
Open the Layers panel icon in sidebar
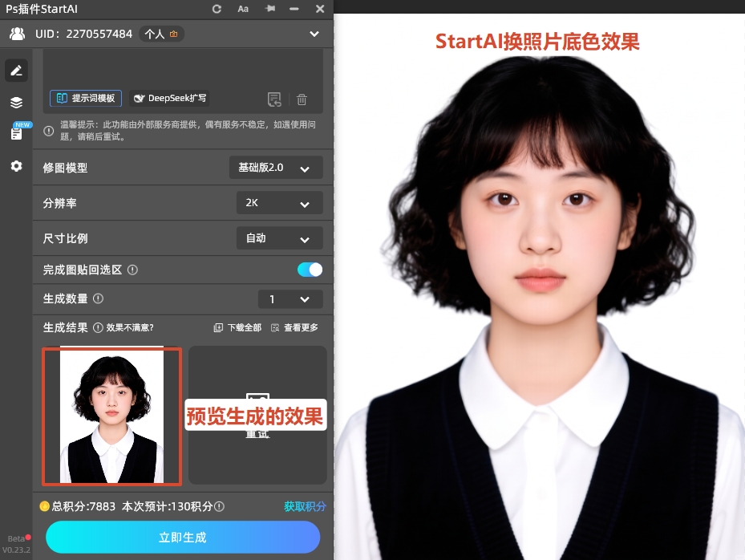(x=16, y=102)
